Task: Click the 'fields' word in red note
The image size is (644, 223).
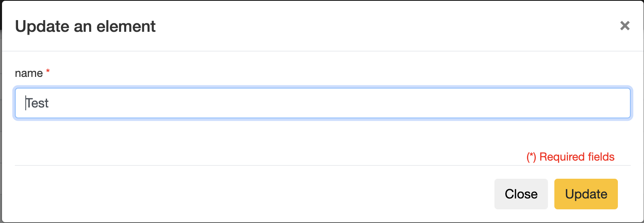Action: (x=601, y=157)
